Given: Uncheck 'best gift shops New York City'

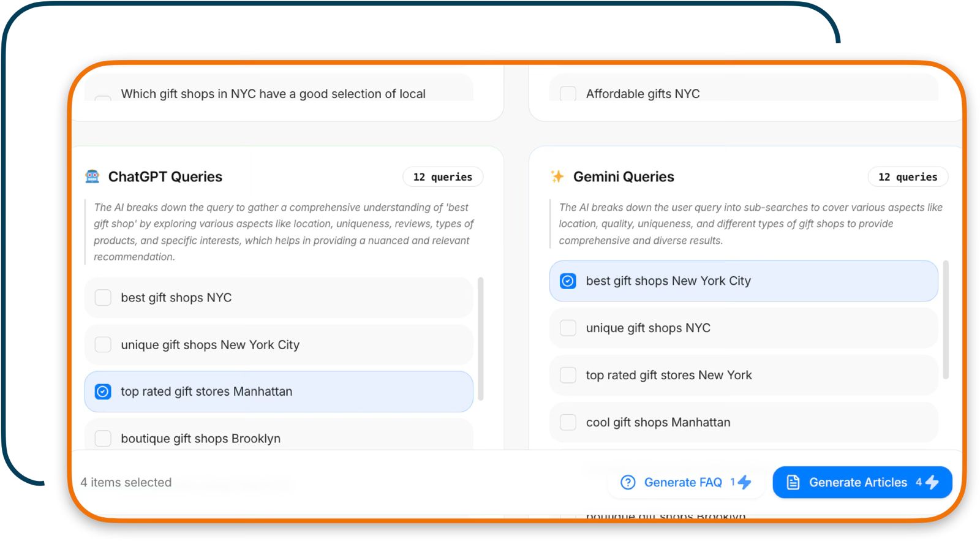Looking at the screenshot, I should [568, 281].
